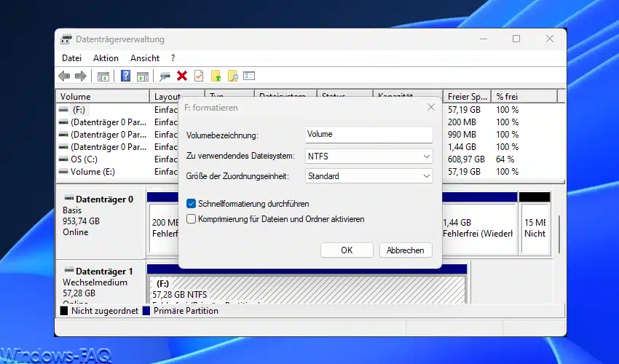Viewport: 619px width, 364px height.
Task: Open the Zuordnungseinheit Standard dropdown
Action: (368, 176)
